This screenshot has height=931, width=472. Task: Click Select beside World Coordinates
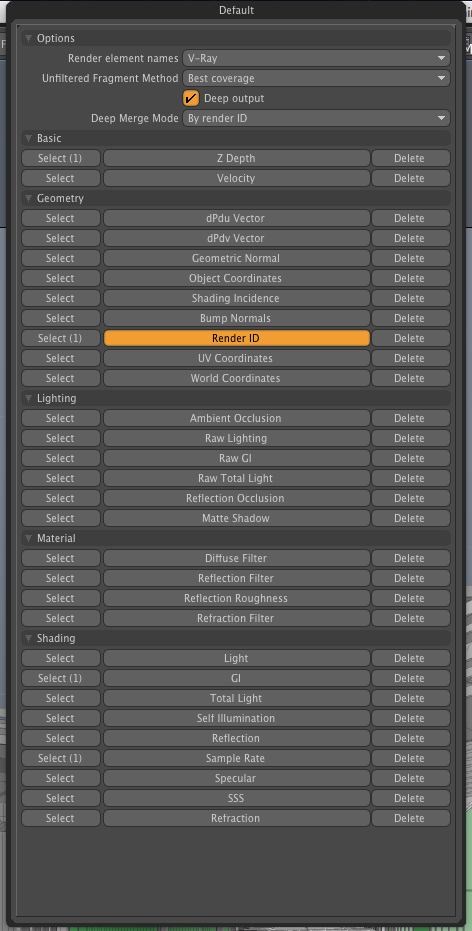[61, 378]
